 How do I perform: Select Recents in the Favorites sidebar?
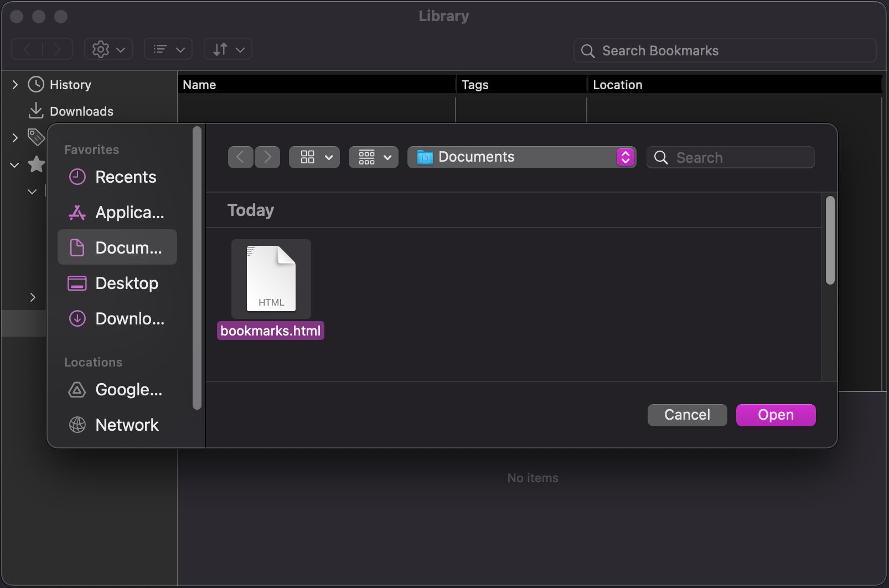click(125, 177)
